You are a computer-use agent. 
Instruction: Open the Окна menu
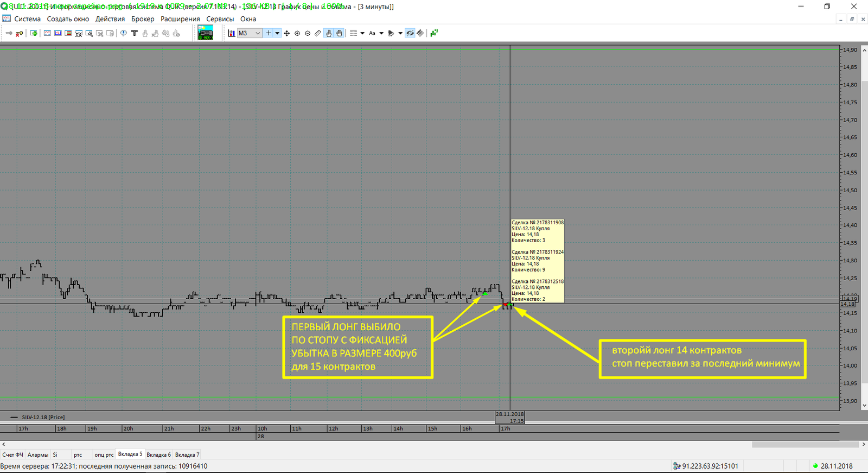tap(248, 19)
